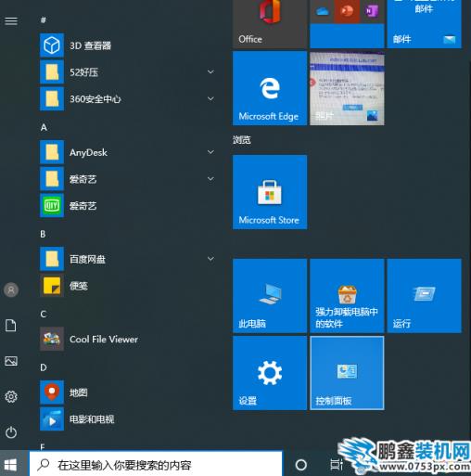The height and width of the screenshot is (476, 471).
Task: Open OneDrive icon in tile group
Action: point(323,11)
